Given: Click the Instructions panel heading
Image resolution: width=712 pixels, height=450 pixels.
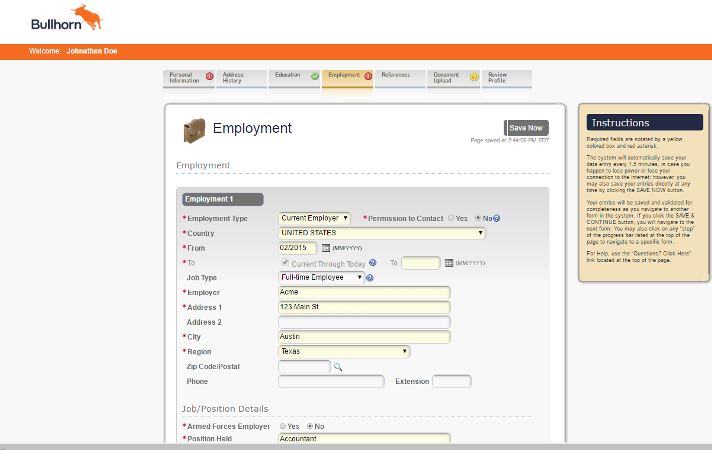Looking at the screenshot, I should tap(644, 123).
